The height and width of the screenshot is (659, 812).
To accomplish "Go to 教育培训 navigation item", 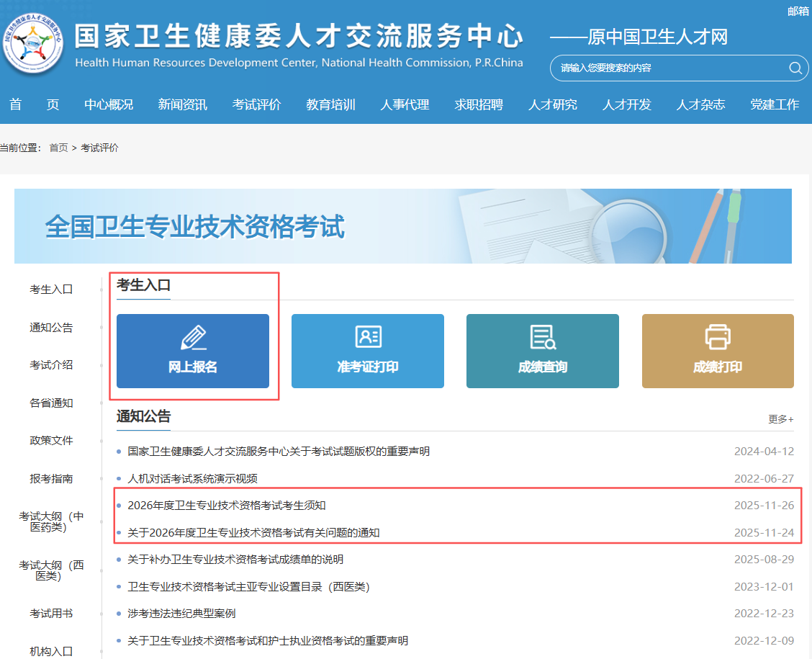I will [330, 104].
